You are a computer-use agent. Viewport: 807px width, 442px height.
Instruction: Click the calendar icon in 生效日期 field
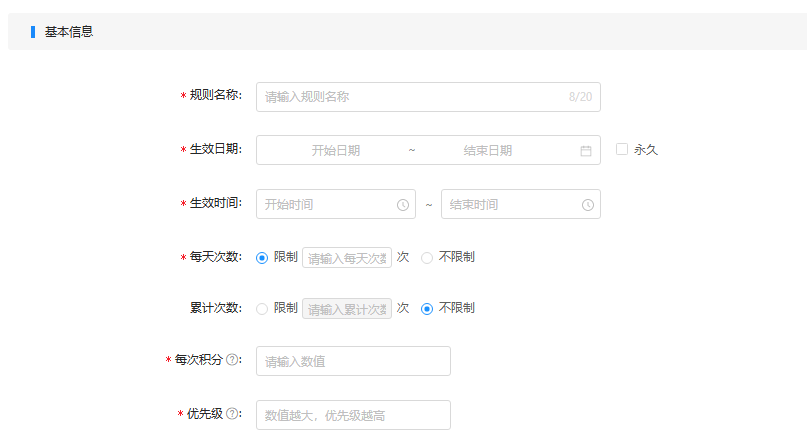click(586, 151)
